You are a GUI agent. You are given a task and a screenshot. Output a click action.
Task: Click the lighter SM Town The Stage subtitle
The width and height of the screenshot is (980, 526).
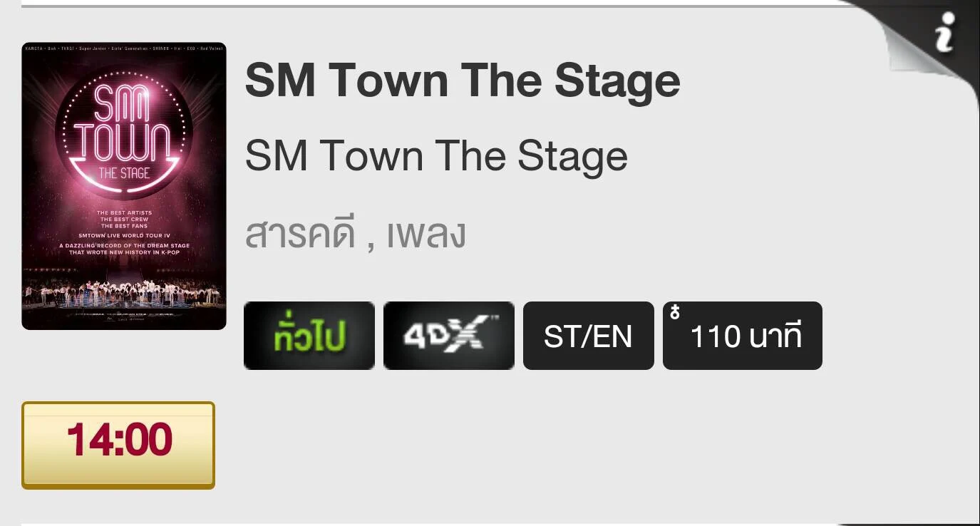(x=435, y=155)
